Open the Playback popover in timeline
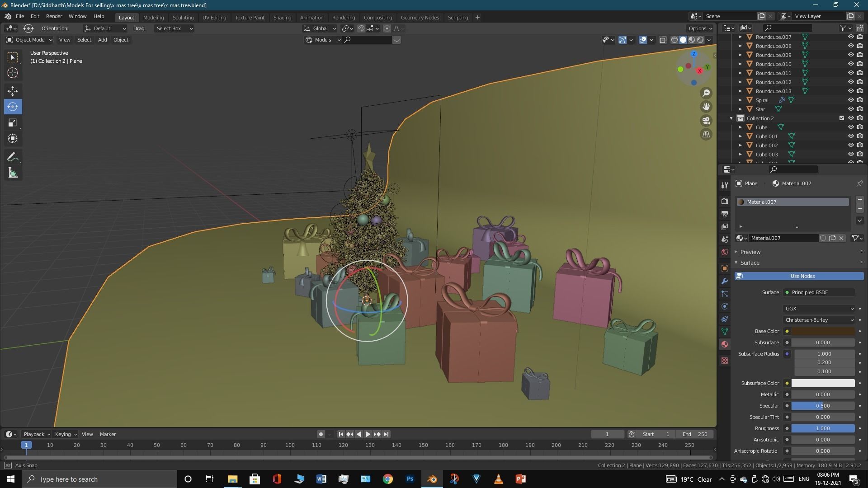The image size is (868, 488). pos(37,434)
